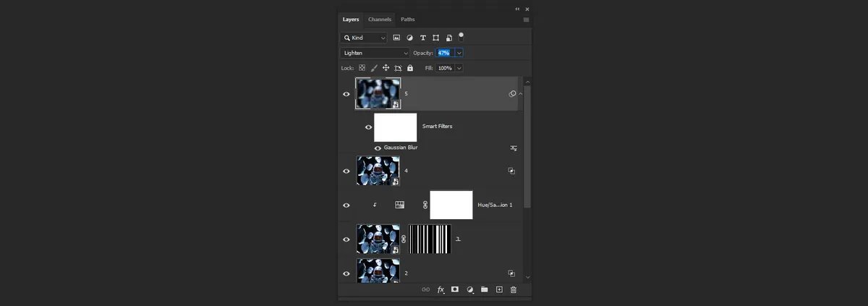Click the Opacity label

[x=422, y=53]
